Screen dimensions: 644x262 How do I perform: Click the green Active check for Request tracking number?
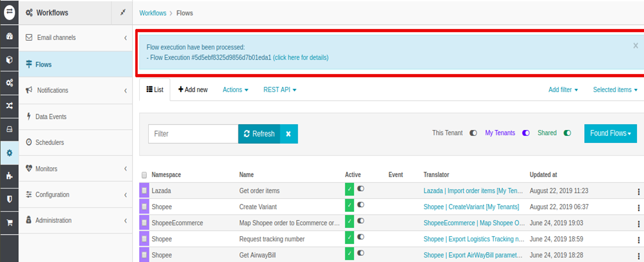[x=349, y=239]
